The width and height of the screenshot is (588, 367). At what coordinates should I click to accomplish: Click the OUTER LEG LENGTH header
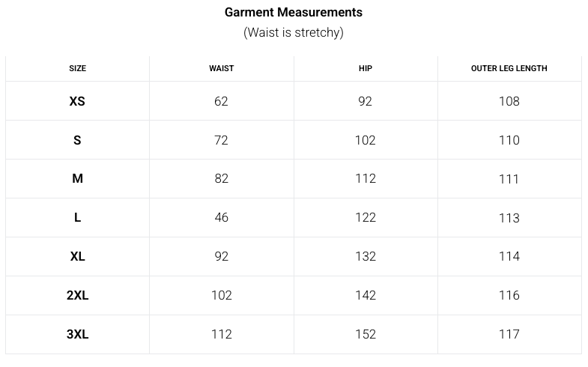tap(509, 68)
